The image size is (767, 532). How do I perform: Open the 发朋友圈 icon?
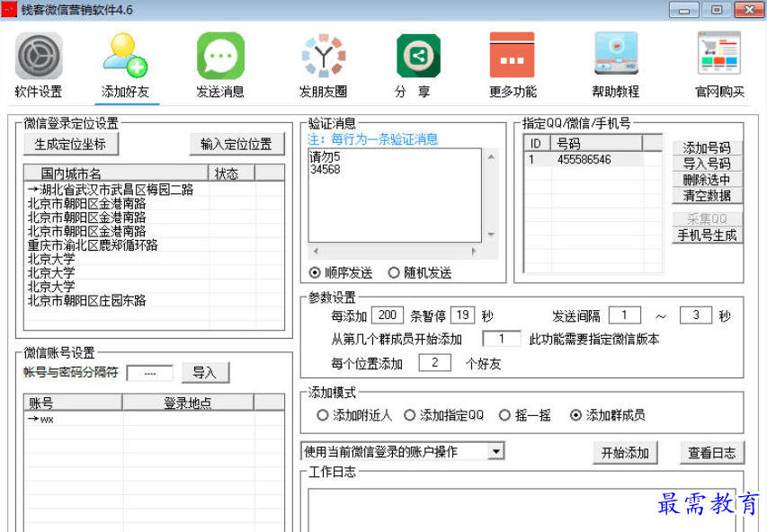(324, 56)
